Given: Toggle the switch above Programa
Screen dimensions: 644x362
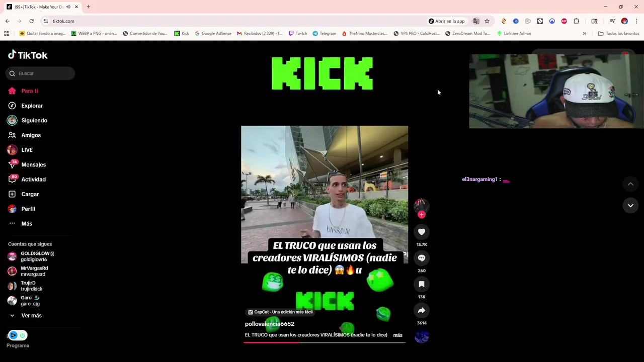Looking at the screenshot, I should click(x=18, y=335).
